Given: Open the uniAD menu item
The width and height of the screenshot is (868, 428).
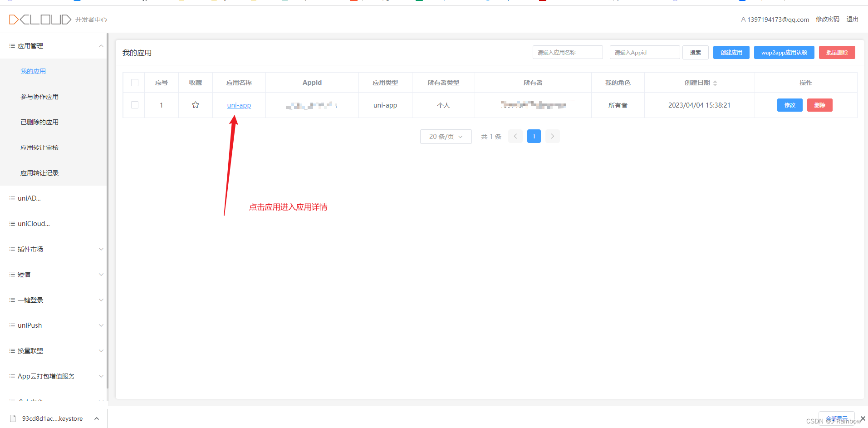Looking at the screenshot, I should click(29, 198).
